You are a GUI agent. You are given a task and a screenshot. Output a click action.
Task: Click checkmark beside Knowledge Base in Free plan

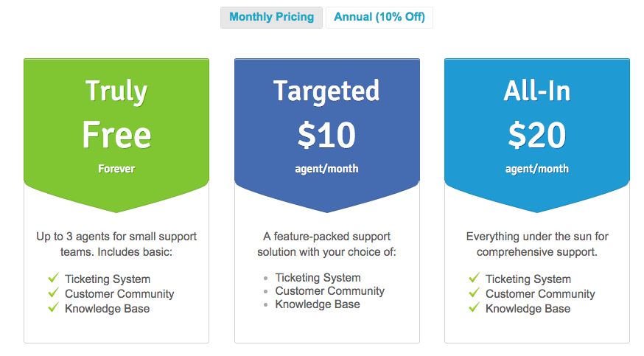tap(53, 307)
